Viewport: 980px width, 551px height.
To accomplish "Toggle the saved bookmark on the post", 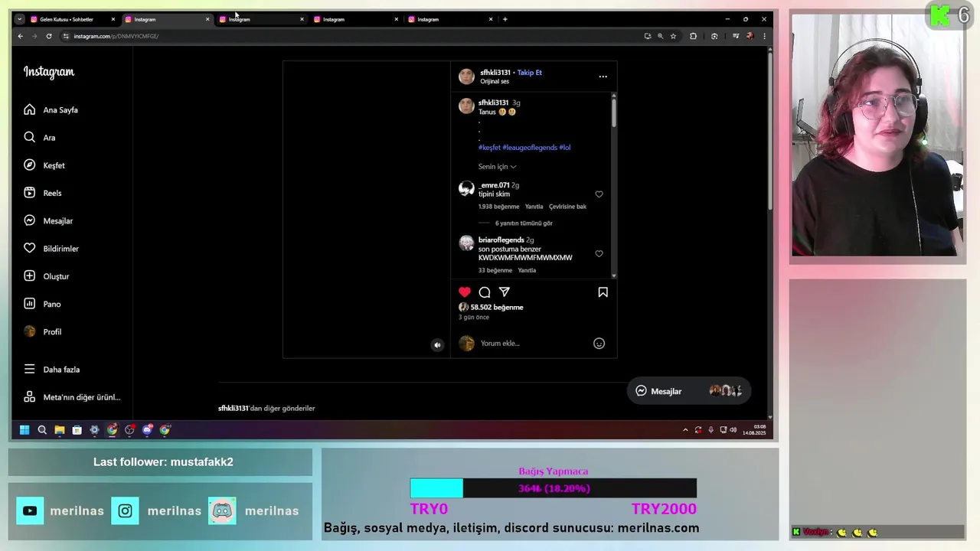I will [603, 292].
